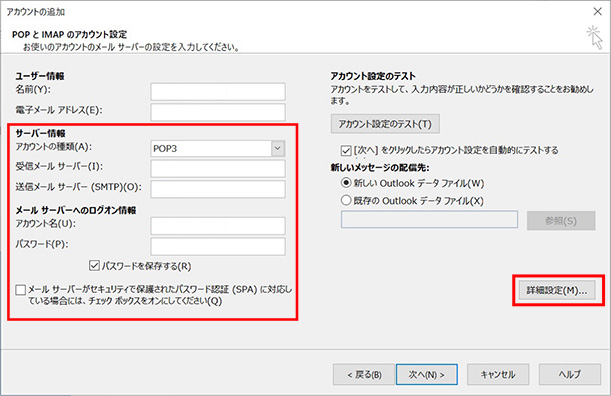Uncheck automatic account test on 次へ checkbox
611x396 pixels.
pos(346,150)
